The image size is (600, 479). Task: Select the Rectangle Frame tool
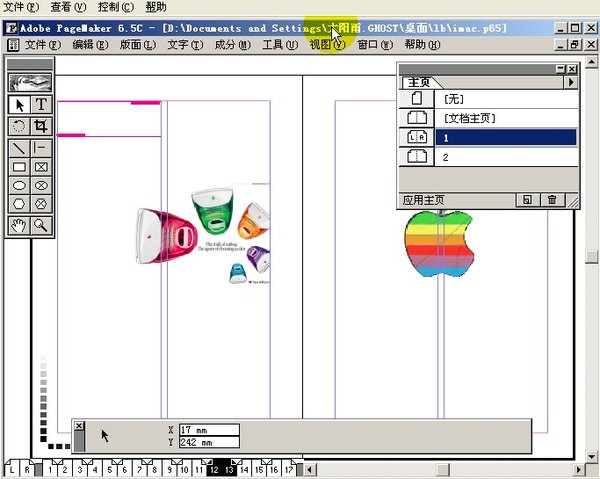click(x=41, y=167)
